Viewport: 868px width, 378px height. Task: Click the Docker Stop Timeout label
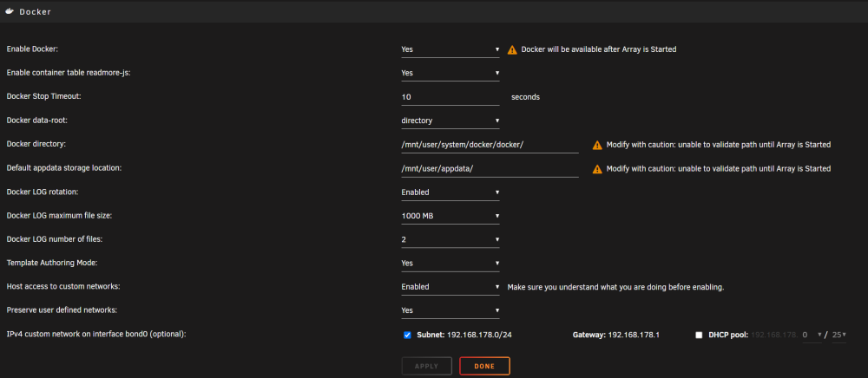(x=43, y=97)
